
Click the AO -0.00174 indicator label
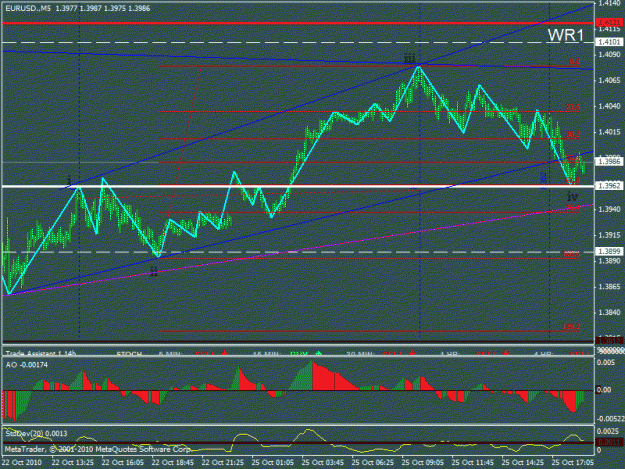click(x=27, y=365)
